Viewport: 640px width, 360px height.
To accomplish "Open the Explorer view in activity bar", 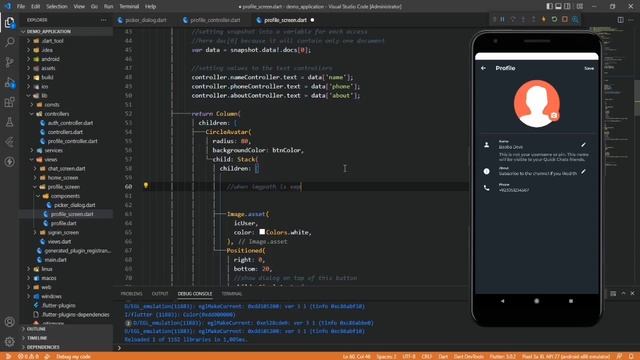I will point(9,22).
